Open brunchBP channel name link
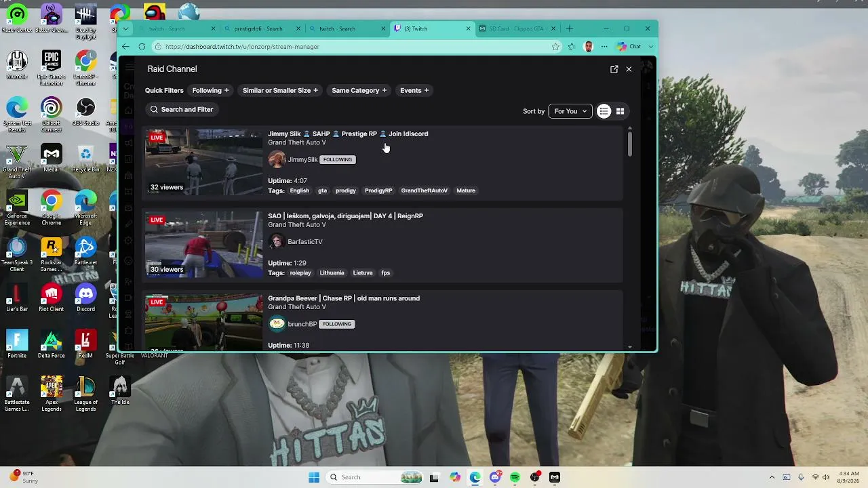 (302, 324)
